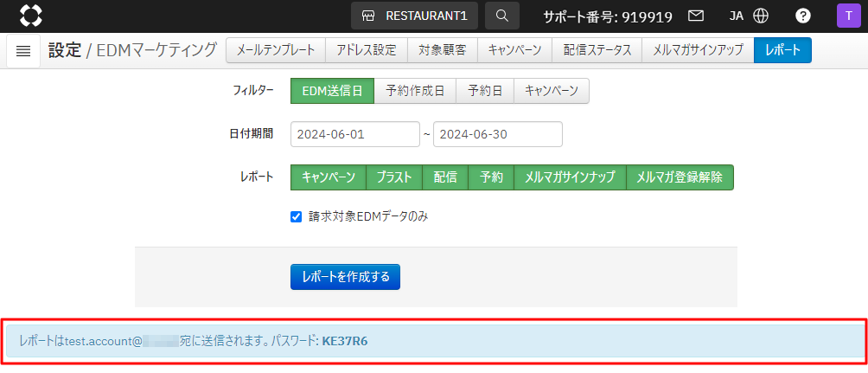The width and height of the screenshot is (868, 373).
Task: Select the 予約作成日 filter
Action: (415, 91)
